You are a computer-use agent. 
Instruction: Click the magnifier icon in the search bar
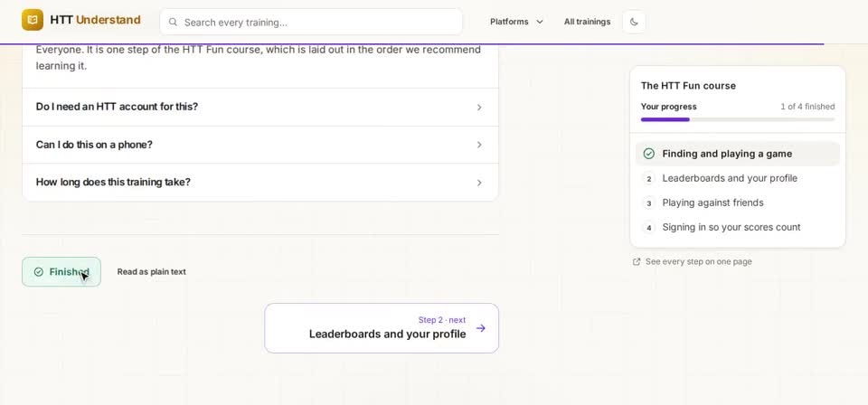click(174, 22)
